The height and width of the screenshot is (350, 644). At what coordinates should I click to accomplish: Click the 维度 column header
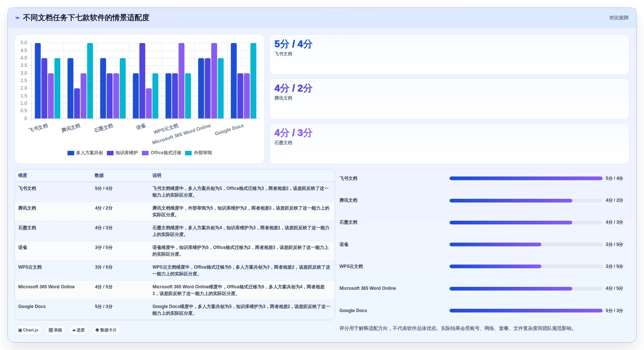23,175
